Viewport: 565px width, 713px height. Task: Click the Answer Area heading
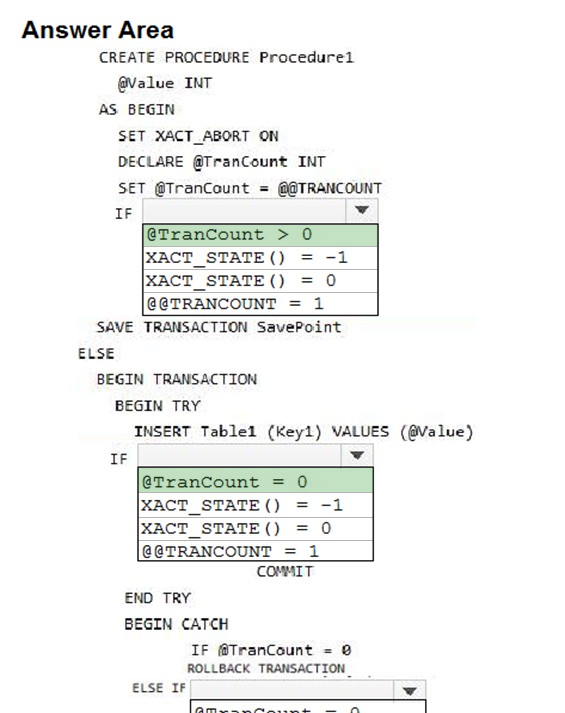pyautogui.click(x=98, y=30)
